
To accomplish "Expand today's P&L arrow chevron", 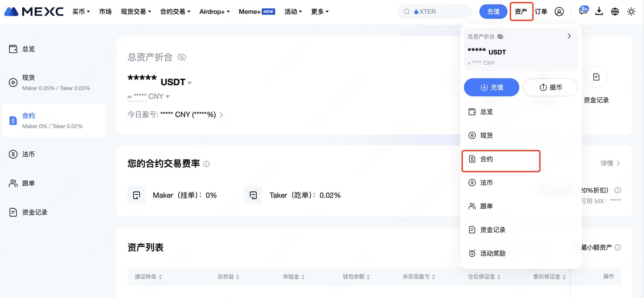I will (221, 115).
